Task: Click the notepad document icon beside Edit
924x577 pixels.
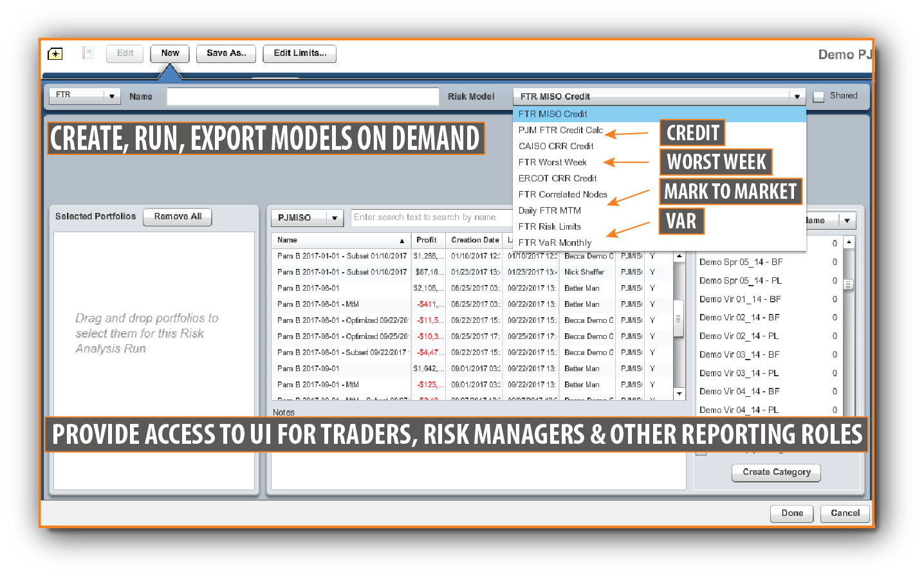Action: click(x=88, y=53)
